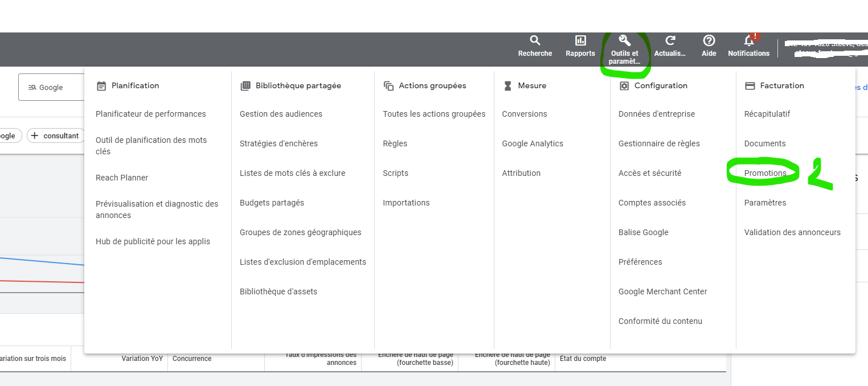Click Taux d'impressions des annonces header

coord(321,359)
